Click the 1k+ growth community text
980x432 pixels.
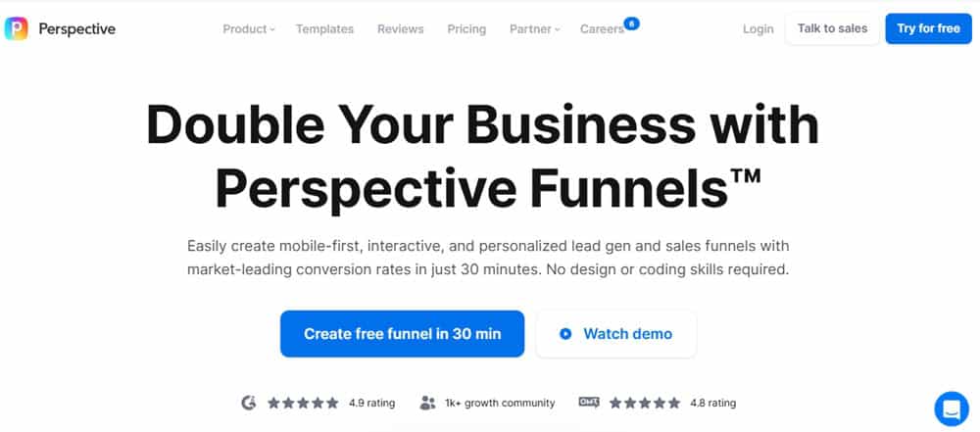click(500, 404)
